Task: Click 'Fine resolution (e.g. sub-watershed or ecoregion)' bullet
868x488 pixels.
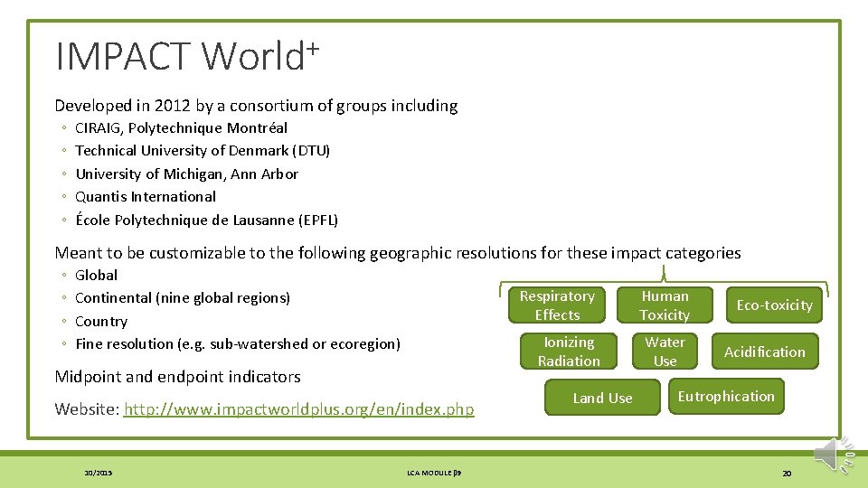Action: [x=238, y=343]
